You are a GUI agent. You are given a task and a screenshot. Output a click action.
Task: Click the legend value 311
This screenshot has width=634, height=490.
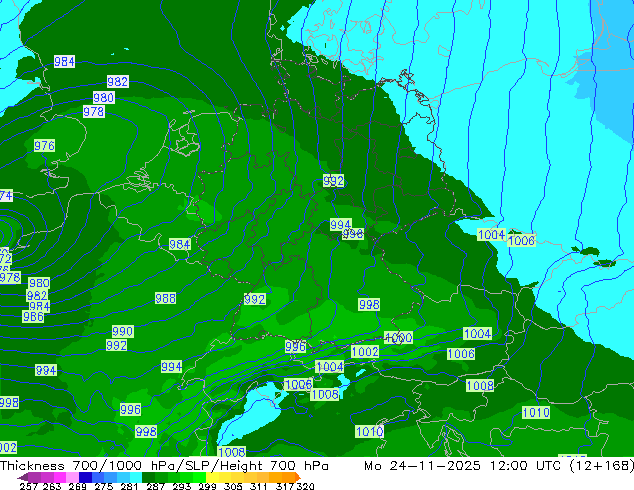click(x=258, y=486)
